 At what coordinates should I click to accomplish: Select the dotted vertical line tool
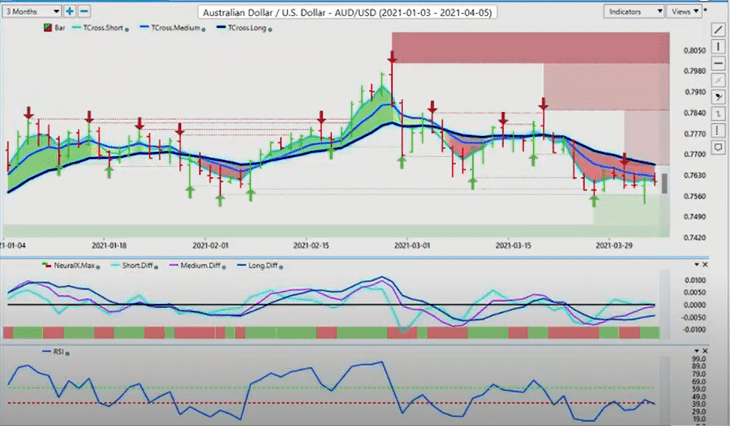point(718,130)
